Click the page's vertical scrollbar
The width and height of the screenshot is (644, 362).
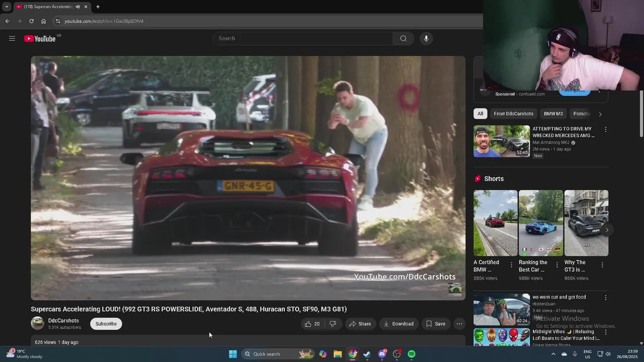tap(641, 114)
